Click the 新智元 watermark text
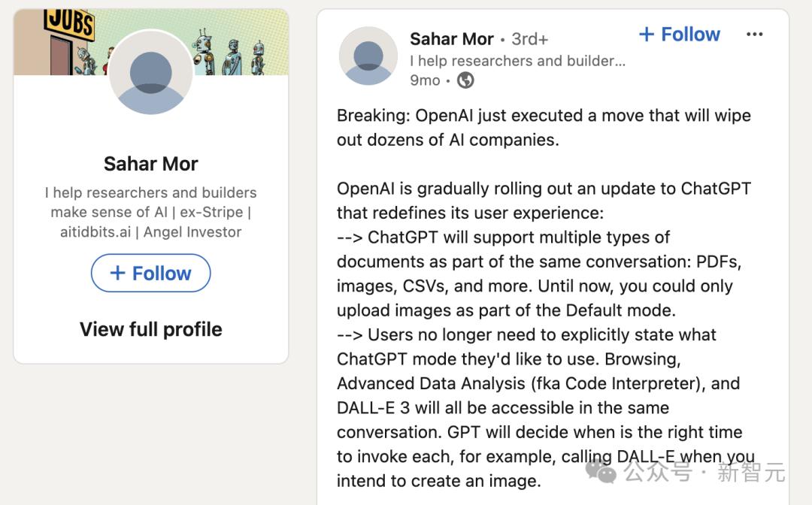Screen dimensions: 812x505 [751, 473]
